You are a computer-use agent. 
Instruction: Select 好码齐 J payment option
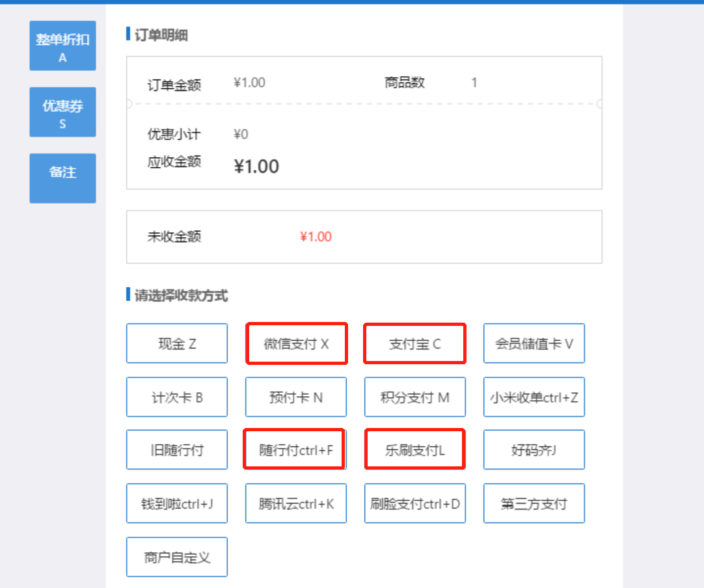pyautogui.click(x=534, y=449)
